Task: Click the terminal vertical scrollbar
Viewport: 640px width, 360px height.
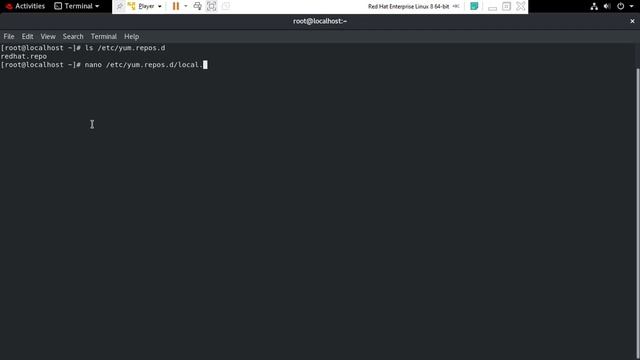Action: pyautogui.click(x=638, y=212)
